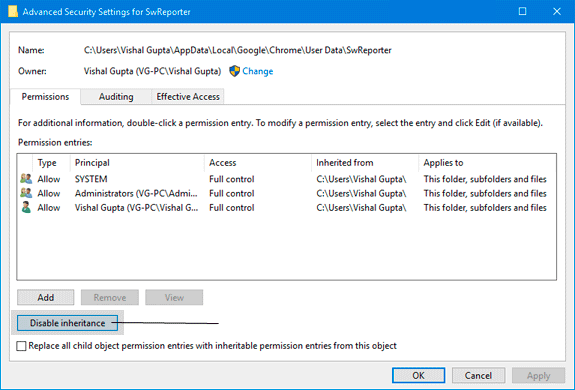
Task: Sort by the Access column header
Action: click(257, 163)
